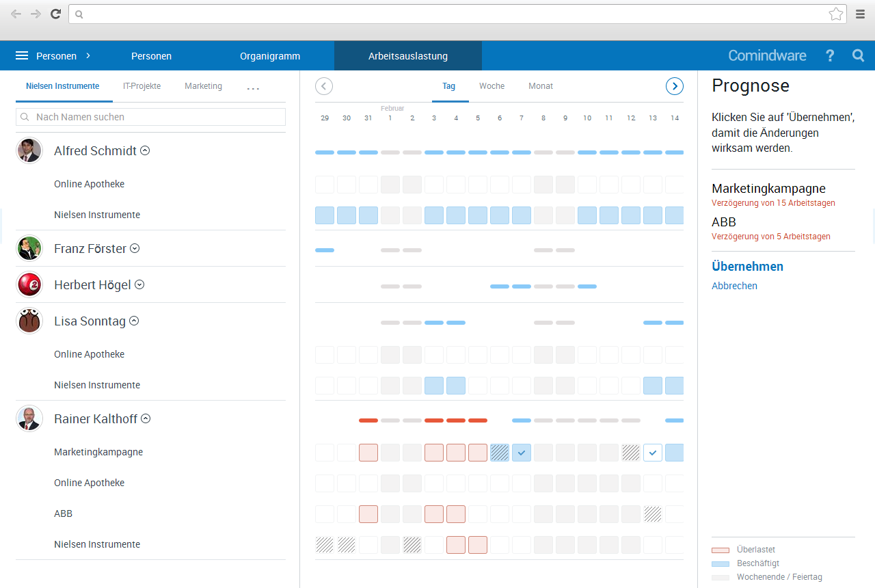The width and height of the screenshot is (875, 588).
Task: Open browser menu icon at top right
Action: click(860, 14)
